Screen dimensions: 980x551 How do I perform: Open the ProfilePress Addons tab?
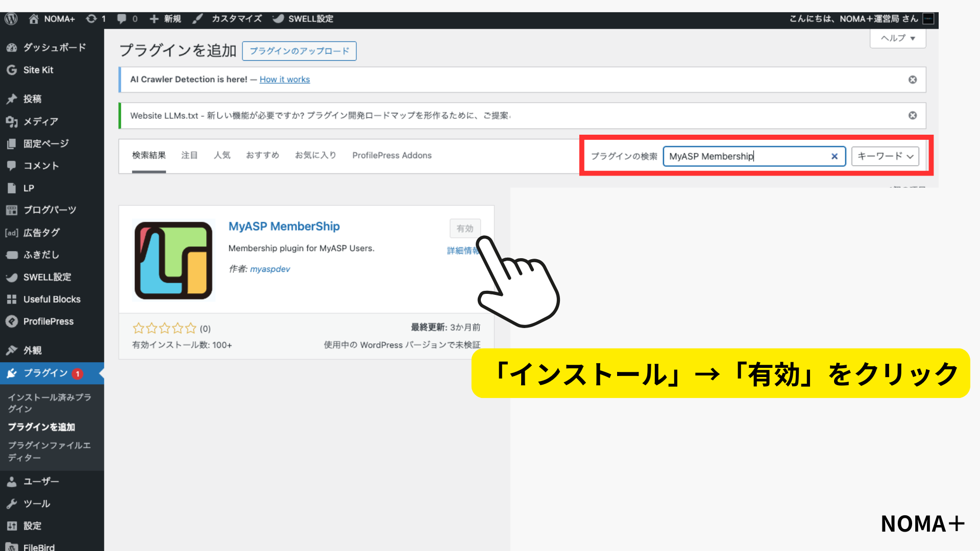391,156
